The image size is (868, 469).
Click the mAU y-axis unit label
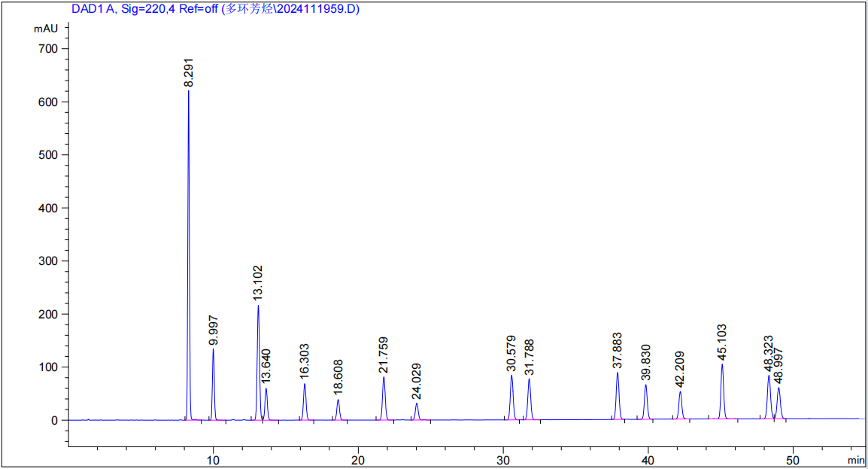46,29
